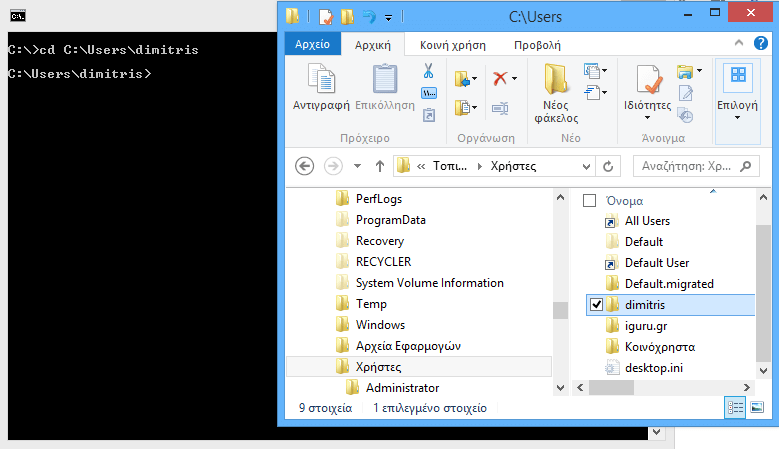Tick the select-all checkbox beside Όνομα
The image size is (779, 449).
pos(590,200)
